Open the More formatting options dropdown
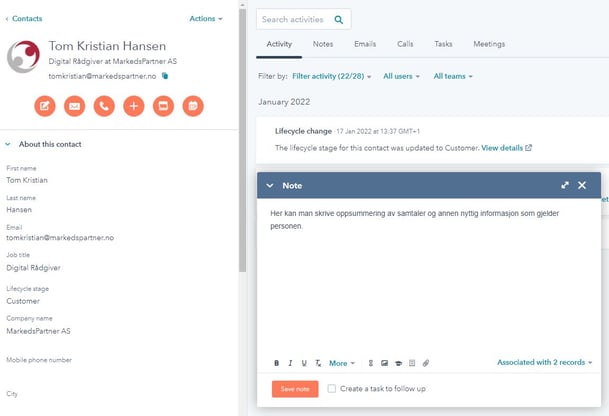The image size is (609, 416). (342, 363)
